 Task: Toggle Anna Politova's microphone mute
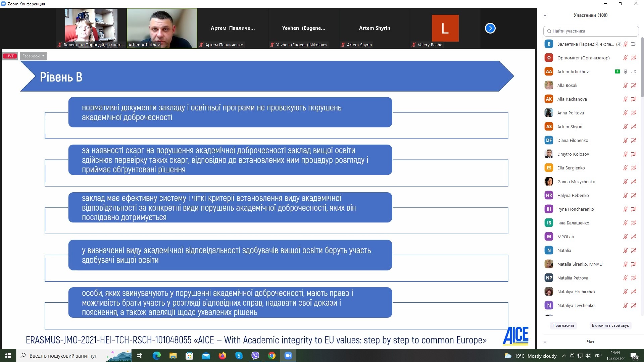point(626,113)
